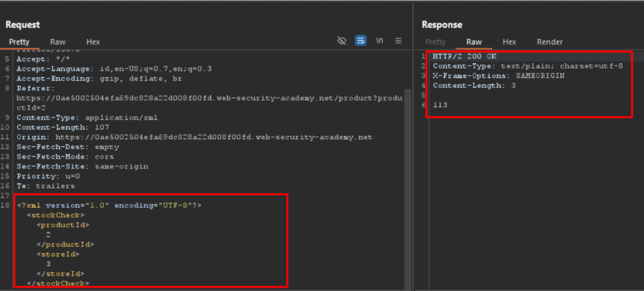
Task: Select the Response Pretty tab
Action: coord(436,42)
